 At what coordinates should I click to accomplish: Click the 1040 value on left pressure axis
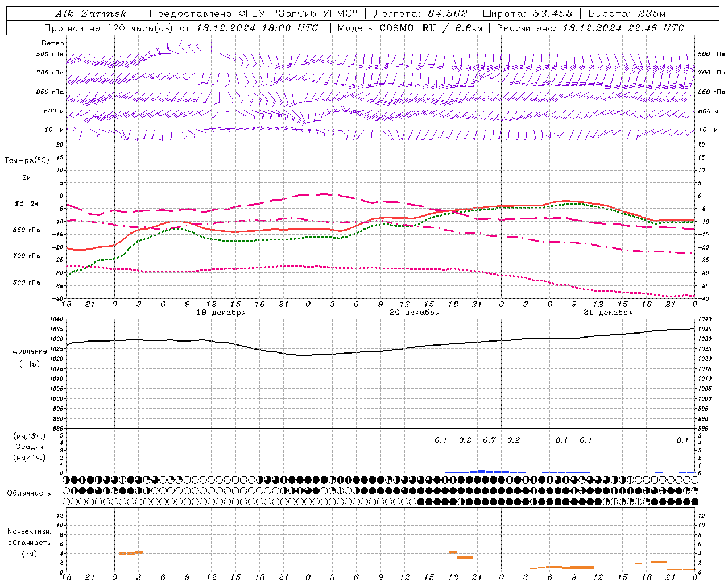point(56,319)
